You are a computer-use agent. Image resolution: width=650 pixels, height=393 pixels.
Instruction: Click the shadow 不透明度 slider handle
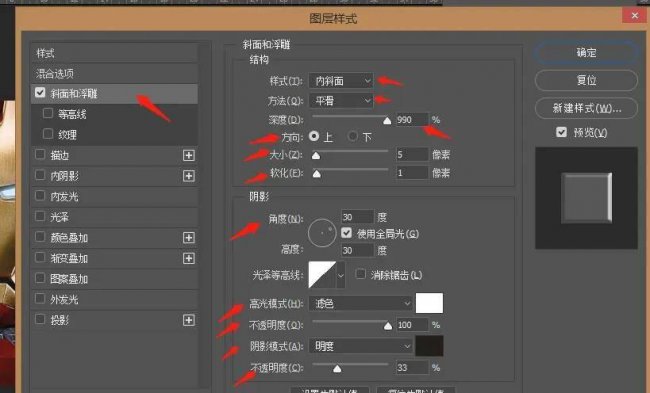click(x=337, y=369)
